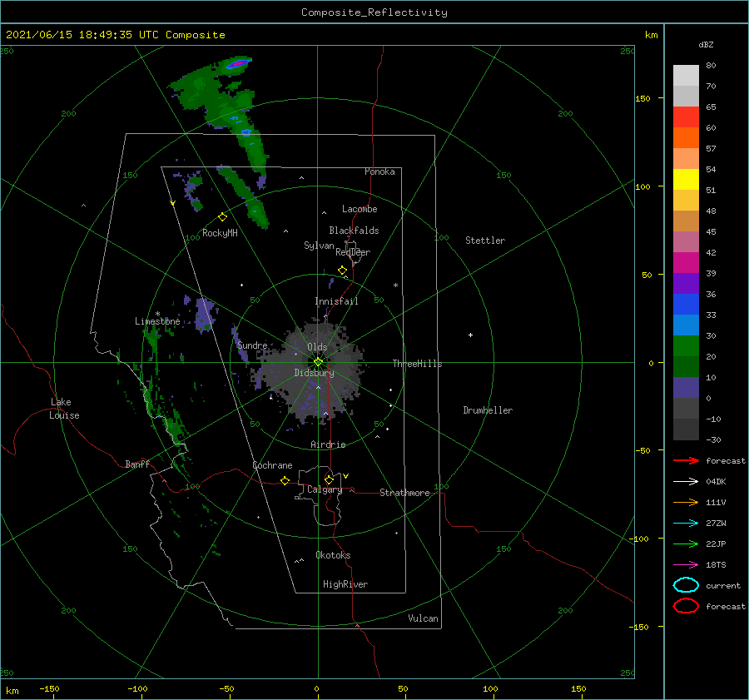The height and width of the screenshot is (700, 749).
Task: Click the red forecast arrow in the legend
Action: pyautogui.click(x=686, y=460)
